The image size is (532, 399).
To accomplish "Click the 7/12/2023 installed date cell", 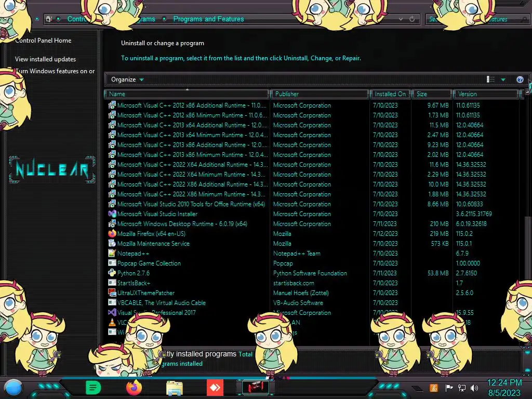I will click(385, 233).
